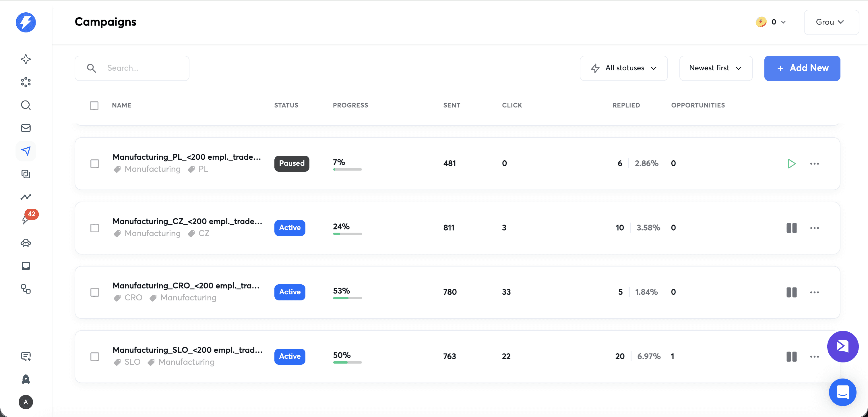868x417 pixels.
Task: Click the 6.97% reply rate value
Action: (x=649, y=357)
